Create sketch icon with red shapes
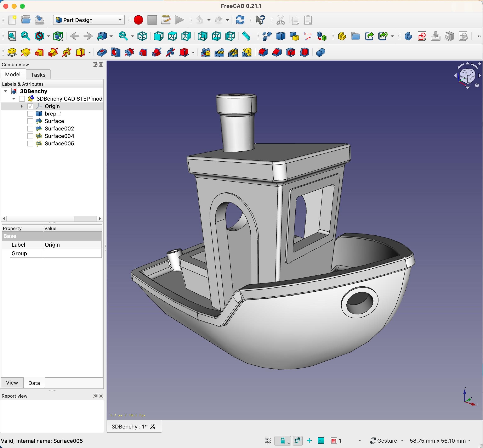Viewport: 483px width, 448px height. pyautogui.click(x=422, y=36)
